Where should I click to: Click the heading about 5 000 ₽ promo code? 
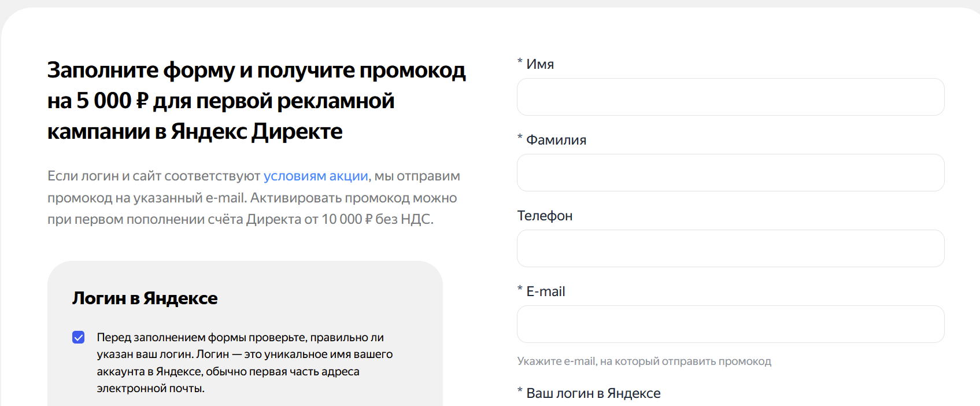[257, 101]
